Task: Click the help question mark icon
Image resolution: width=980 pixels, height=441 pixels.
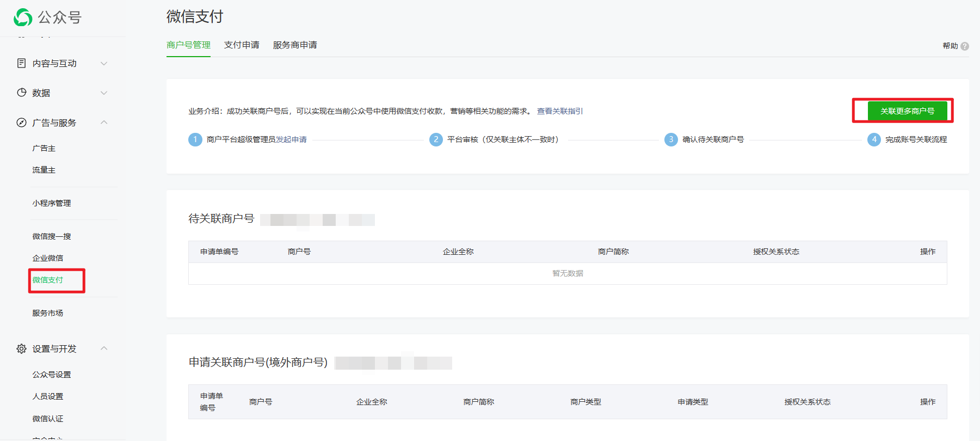Action: [x=965, y=46]
